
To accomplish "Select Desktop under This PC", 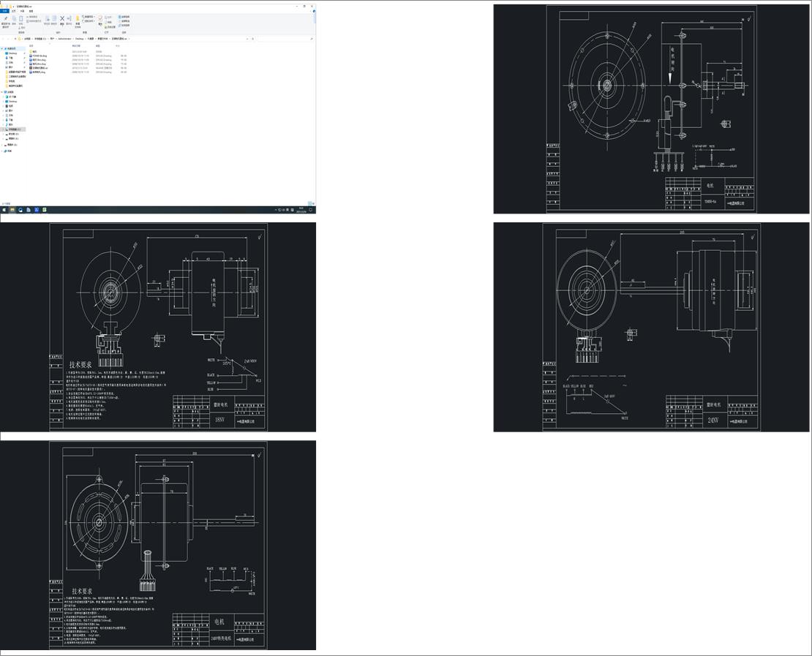I will [12, 102].
